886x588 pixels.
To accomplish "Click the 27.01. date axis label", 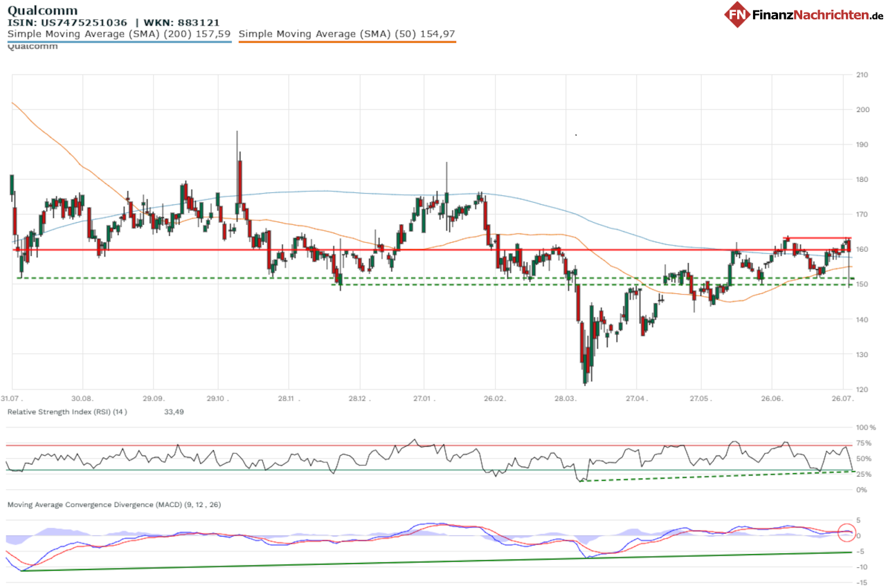I will 424,399.
